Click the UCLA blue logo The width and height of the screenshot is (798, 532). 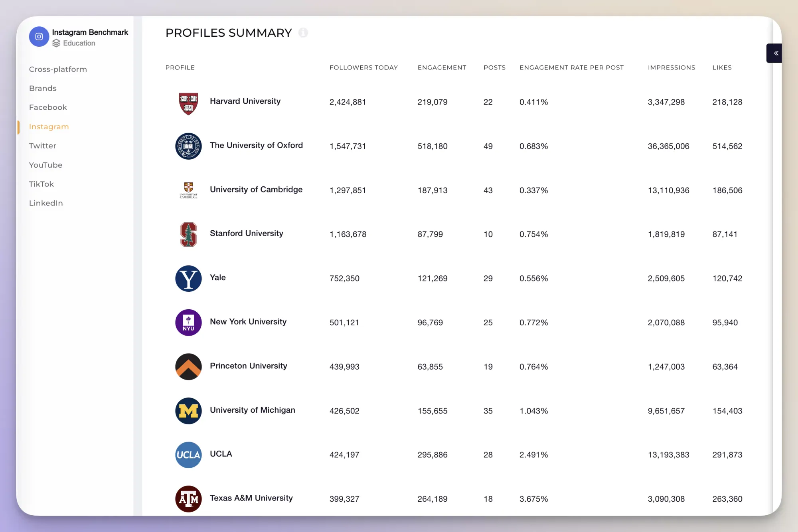tap(188, 455)
